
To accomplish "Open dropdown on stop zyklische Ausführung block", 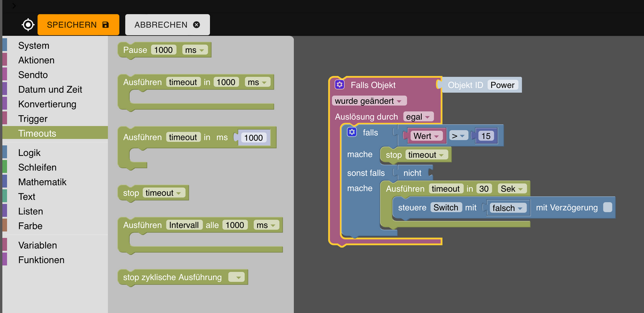I will click(x=237, y=277).
